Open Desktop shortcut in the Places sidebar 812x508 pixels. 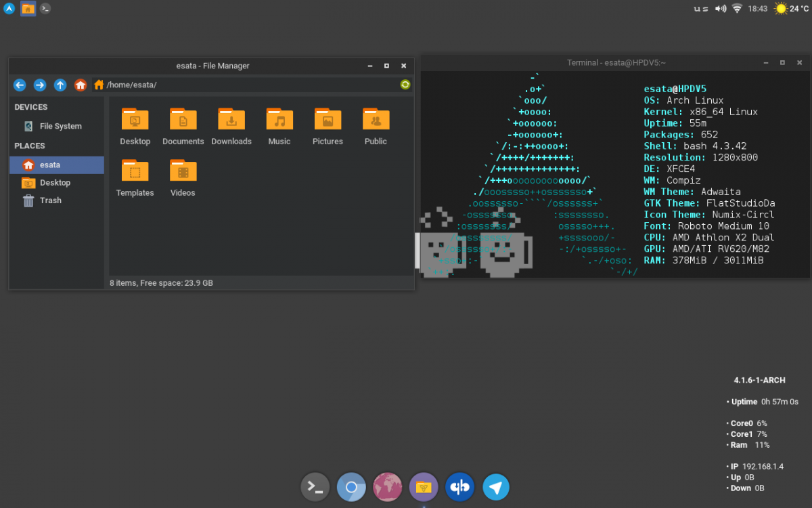(x=57, y=183)
